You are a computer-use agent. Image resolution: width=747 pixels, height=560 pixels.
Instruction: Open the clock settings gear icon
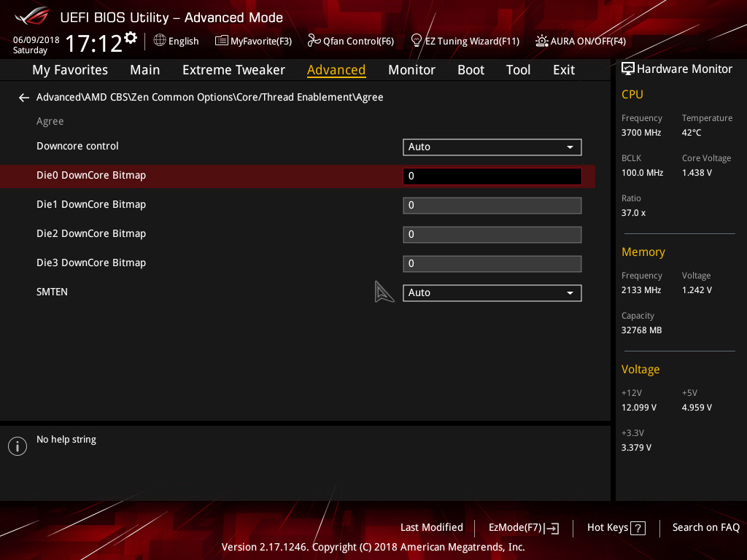pos(131,38)
